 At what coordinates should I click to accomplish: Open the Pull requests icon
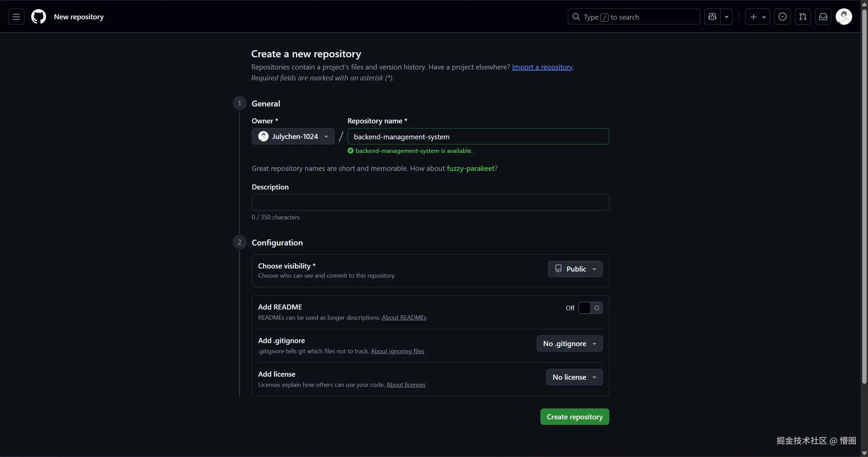[803, 17]
